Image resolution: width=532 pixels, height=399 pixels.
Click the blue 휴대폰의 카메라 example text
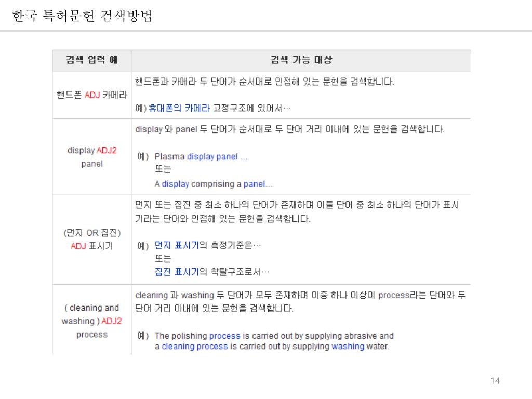click(179, 108)
